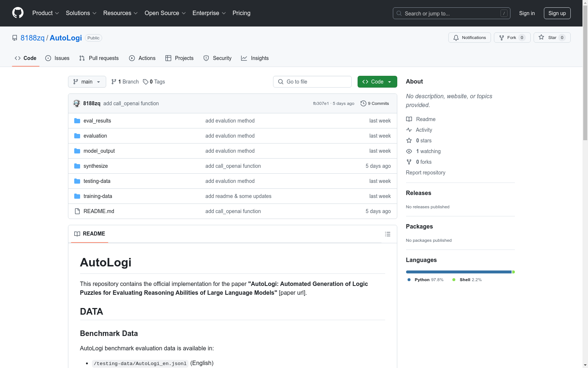Switch to the Actions tab
Screen dimensions: 588x368
pos(142,58)
